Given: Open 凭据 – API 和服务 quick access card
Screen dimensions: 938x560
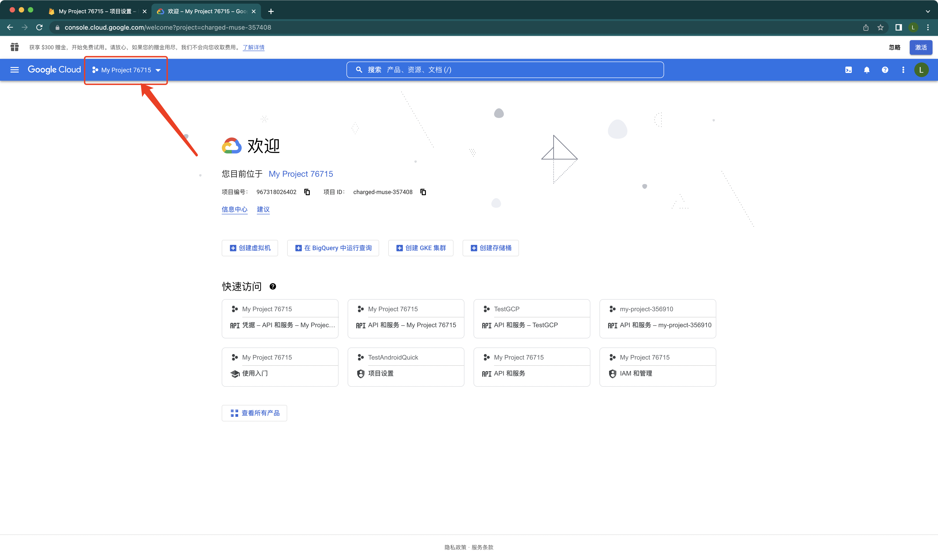Looking at the screenshot, I should click(x=280, y=319).
